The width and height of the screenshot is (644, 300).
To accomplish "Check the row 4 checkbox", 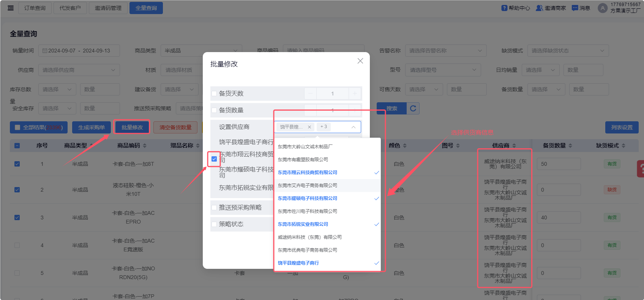I will tap(17, 245).
